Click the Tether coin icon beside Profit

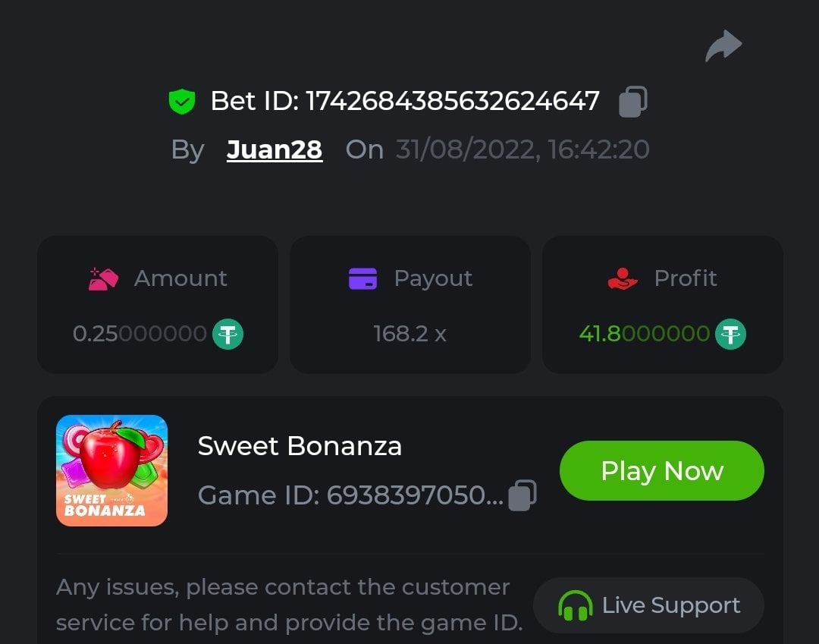point(730,334)
